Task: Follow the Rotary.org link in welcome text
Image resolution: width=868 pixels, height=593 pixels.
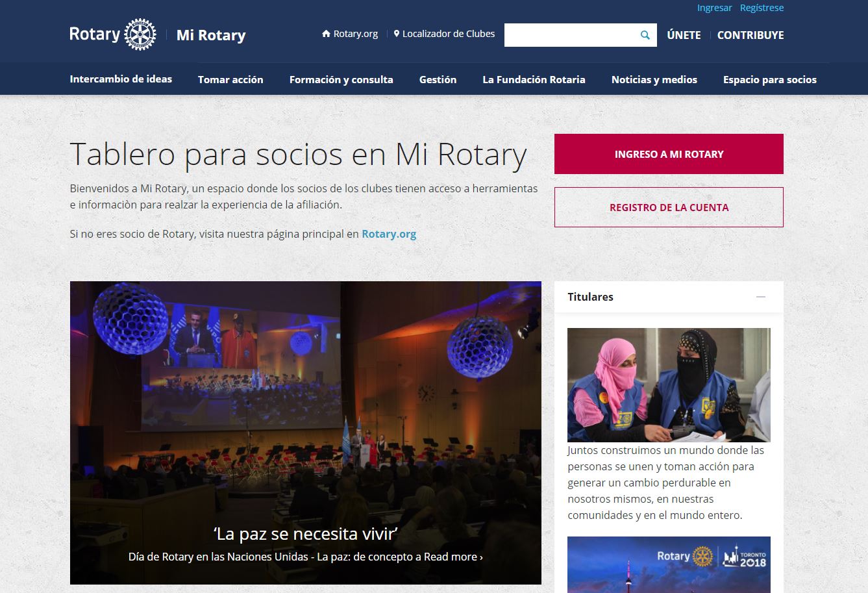Action: click(389, 234)
